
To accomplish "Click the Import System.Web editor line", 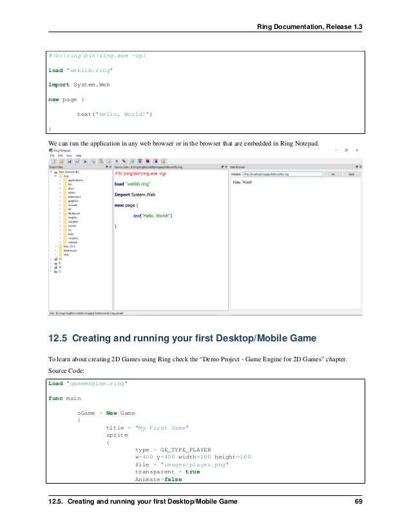I will (135, 195).
